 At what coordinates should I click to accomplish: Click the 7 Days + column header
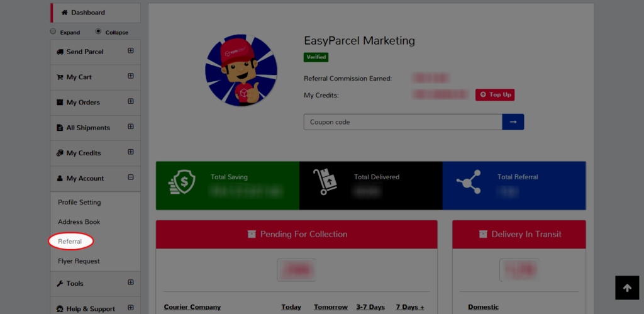click(x=410, y=307)
